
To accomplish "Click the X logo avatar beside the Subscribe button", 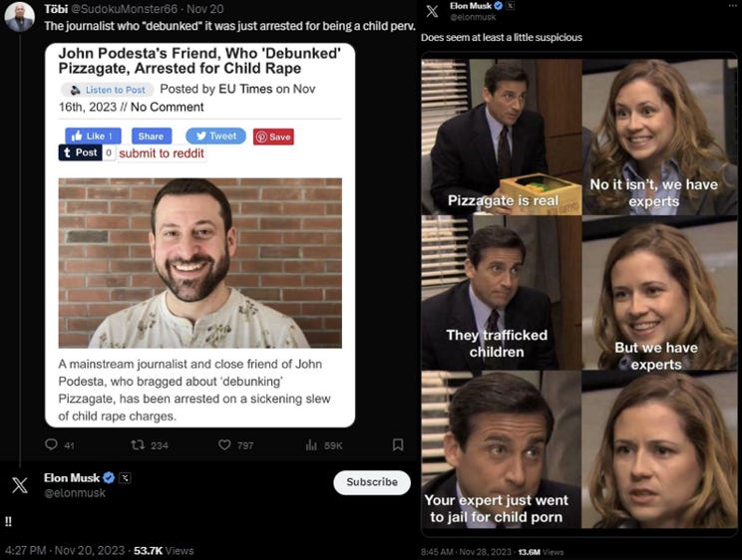I will click(x=19, y=485).
